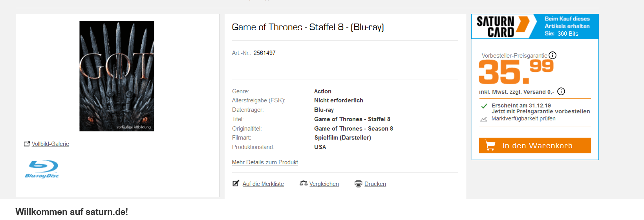Open the Vollbild-Galerie link
Viewport: 644px width, 220px height.
click(x=50, y=144)
